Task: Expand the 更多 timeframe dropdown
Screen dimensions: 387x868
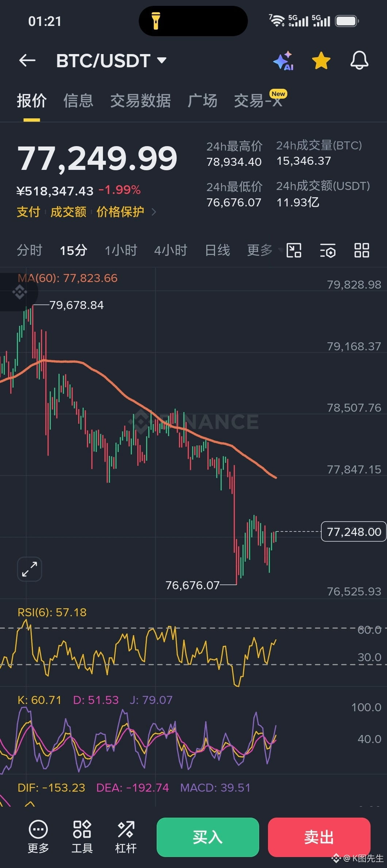Action: click(265, 250)
